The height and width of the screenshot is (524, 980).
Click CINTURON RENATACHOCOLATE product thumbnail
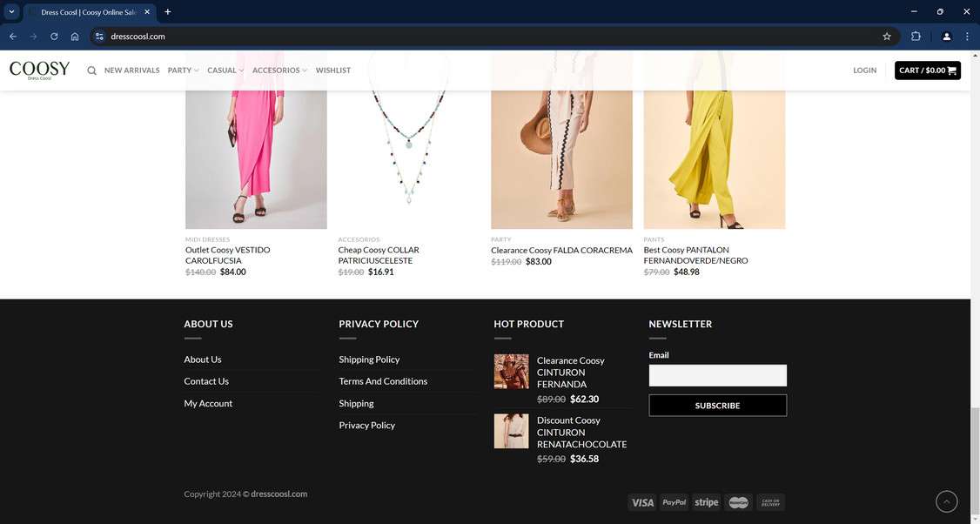(x=511, y=431)
